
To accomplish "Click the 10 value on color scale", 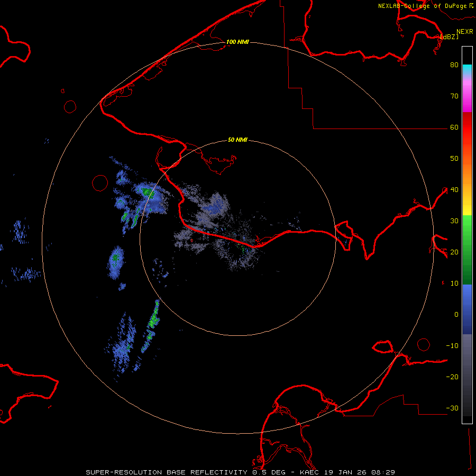I will tap(454, 283).
